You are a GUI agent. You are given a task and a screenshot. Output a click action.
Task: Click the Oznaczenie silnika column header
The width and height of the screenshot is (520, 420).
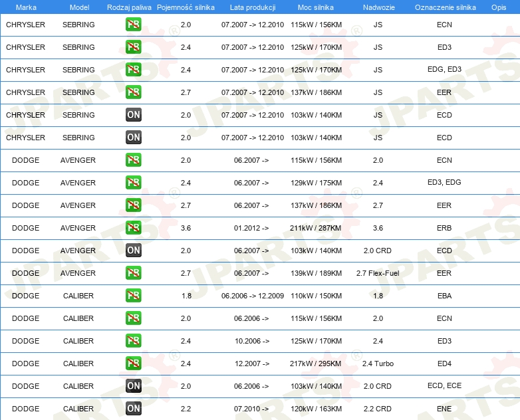tap(445, 7)
